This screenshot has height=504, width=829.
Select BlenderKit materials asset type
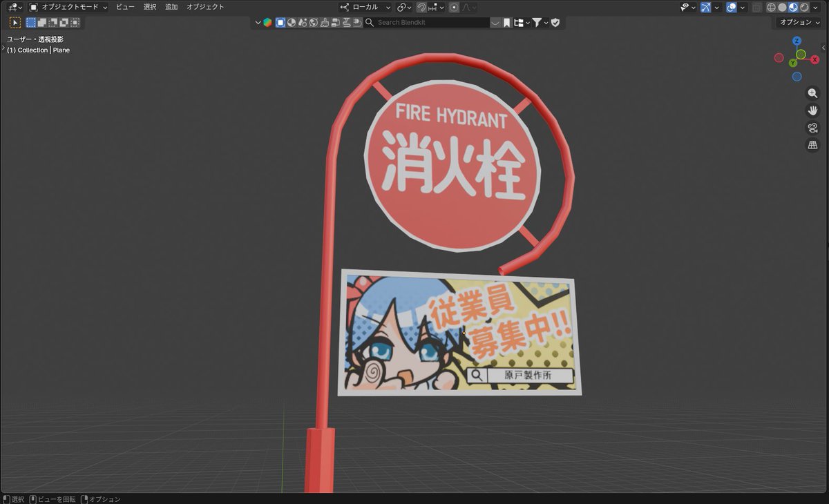(x=292, y=22)
